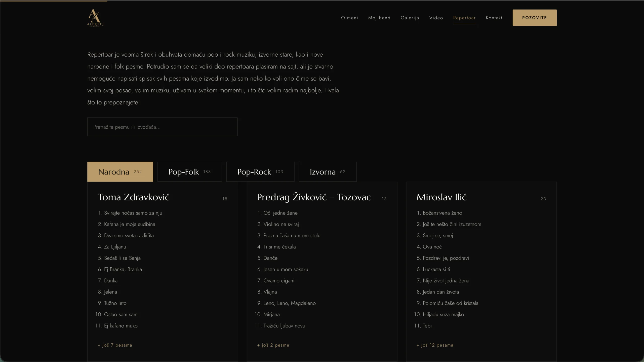Select song 'Ej Branka, Branka'

click(123, 269)
